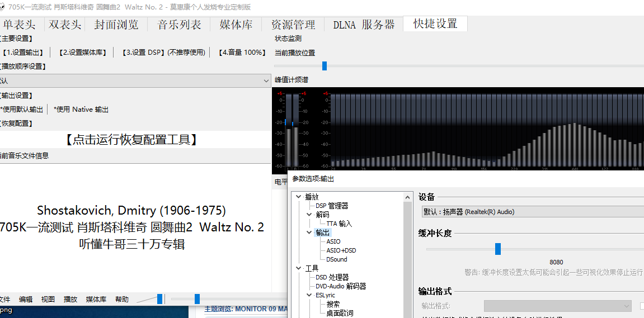Open the 资源管理 tab
644x318 pixels.
click(293, 25)
